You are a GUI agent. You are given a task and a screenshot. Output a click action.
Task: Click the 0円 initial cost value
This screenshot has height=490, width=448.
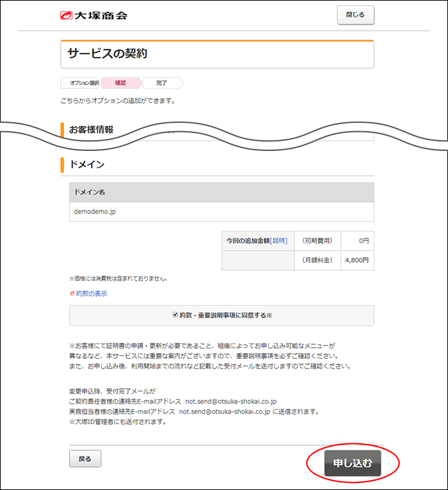point(364,241)
